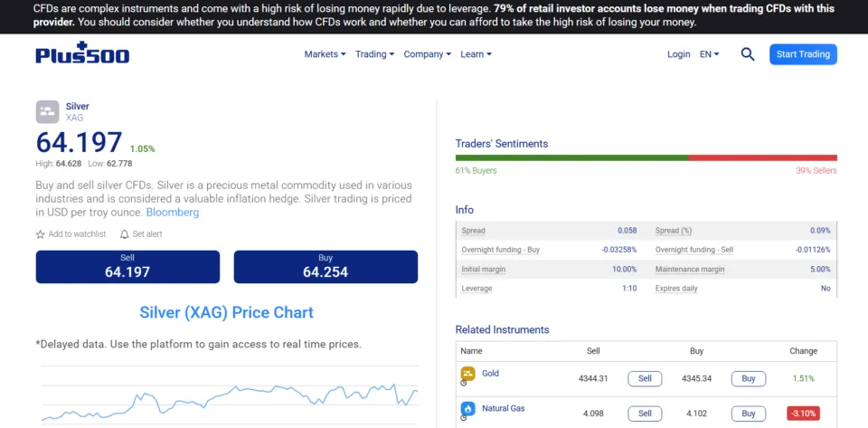Image resolution: width=868 pixels, height=428 pixels.
Task: Open the Natural Gas instrument link
Action: (x=504, y=409)
